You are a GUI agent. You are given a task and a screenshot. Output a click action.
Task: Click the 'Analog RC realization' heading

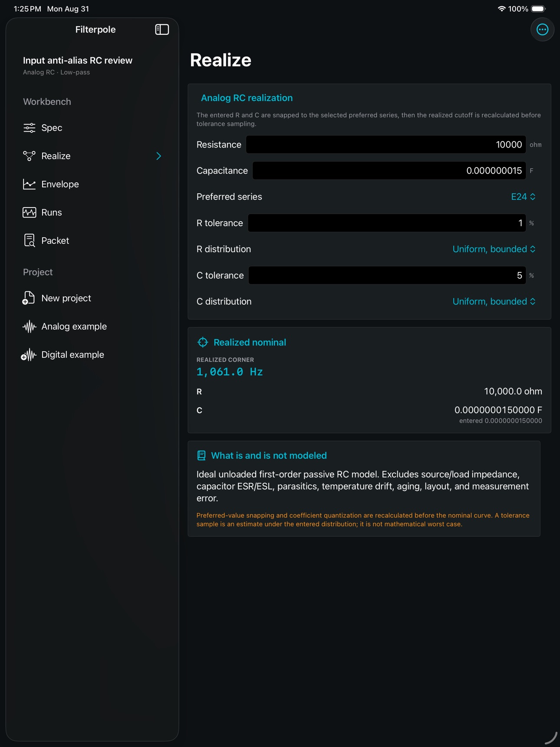click(247, 98)
